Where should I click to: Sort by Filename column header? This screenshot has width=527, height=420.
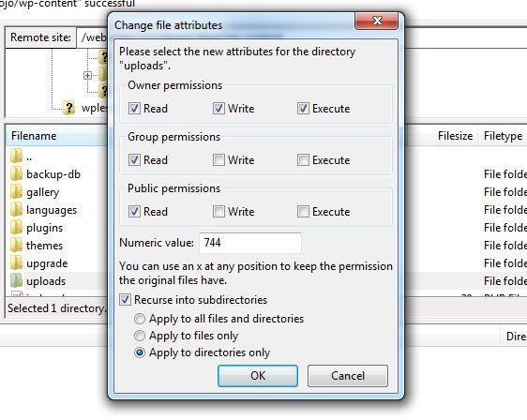click(x=34, y=136)
